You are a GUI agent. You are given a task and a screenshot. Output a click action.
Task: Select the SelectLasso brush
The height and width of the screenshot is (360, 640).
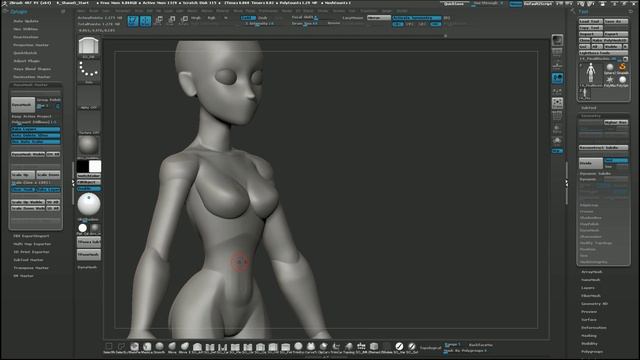(121, 348)
